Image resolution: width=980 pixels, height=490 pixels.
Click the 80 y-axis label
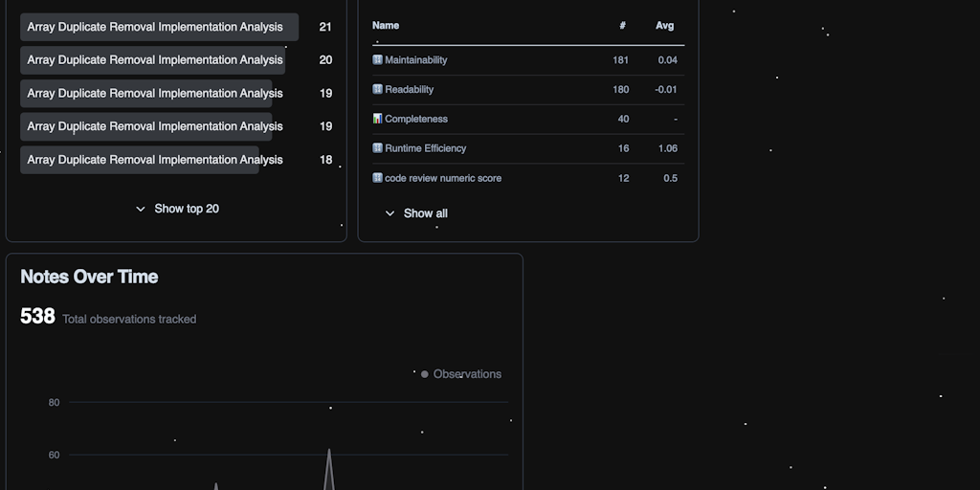[x=55, y=403]
